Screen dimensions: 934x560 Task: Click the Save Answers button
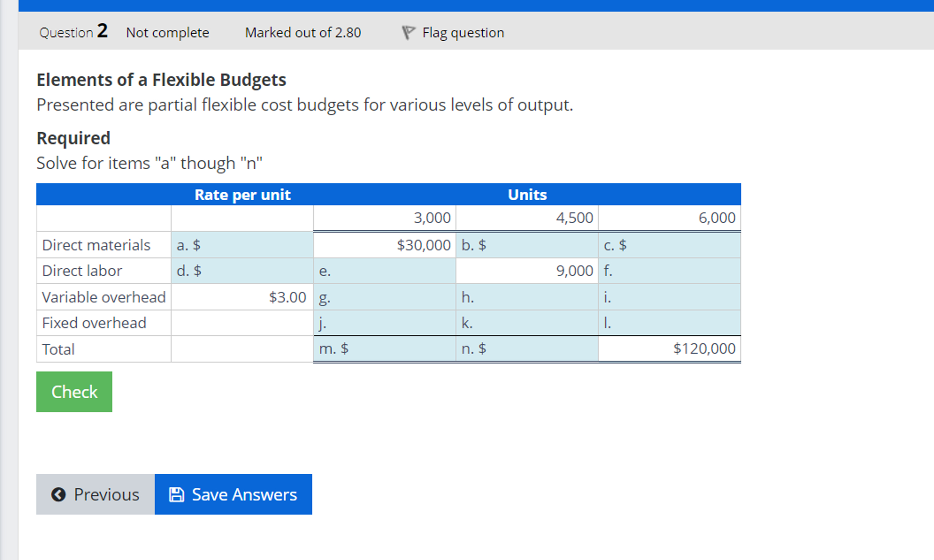click(x=233, y=495)
